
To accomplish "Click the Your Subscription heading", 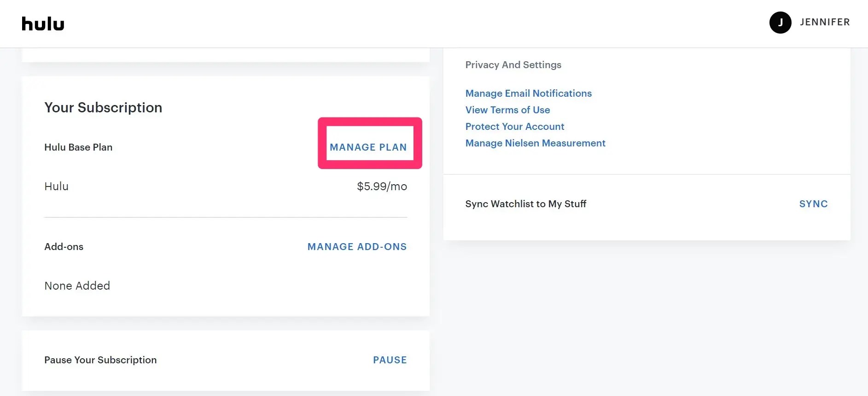I will tap(103, 108).
